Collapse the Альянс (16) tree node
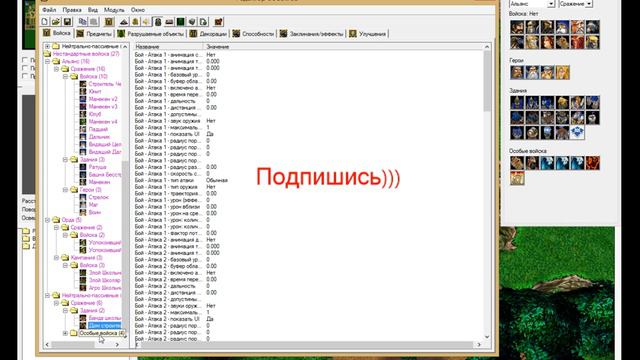640x360 pixels. point(47,61)
